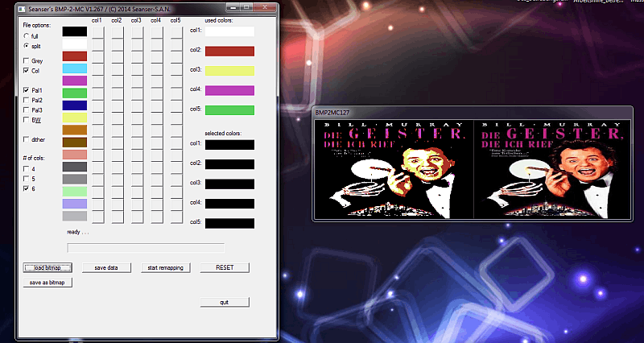Click used colors col4 purple swatch
The height and width of the screenshot is (343, 644).
pyautogui.click(x=229, y=91)
